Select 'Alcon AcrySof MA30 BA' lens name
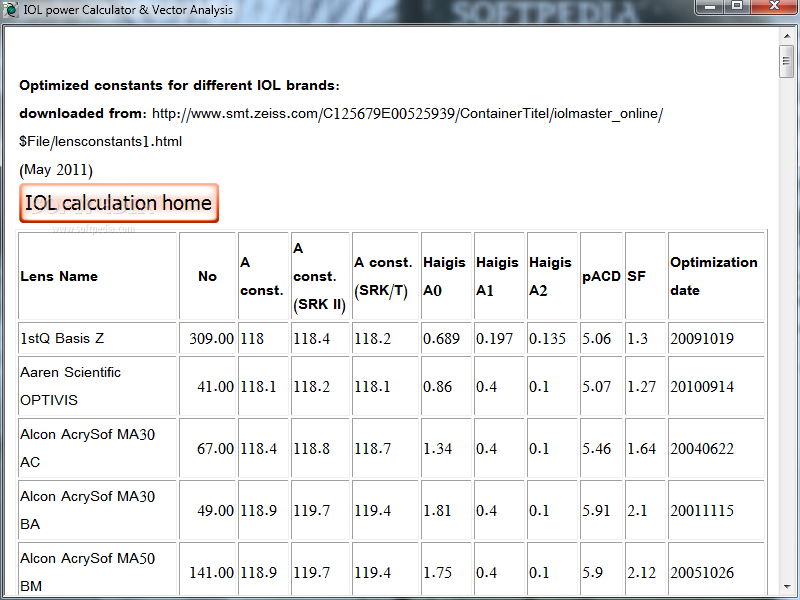800x600 pixels. (x=87, y=510)
